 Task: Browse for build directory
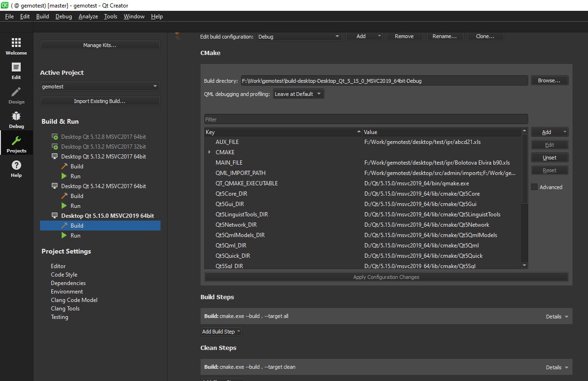coord(549,80)
